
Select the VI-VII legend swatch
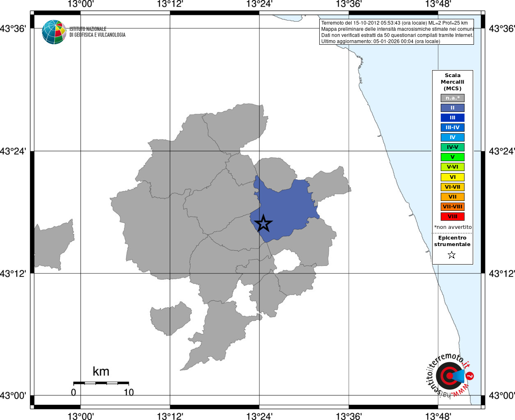(453, 187)
